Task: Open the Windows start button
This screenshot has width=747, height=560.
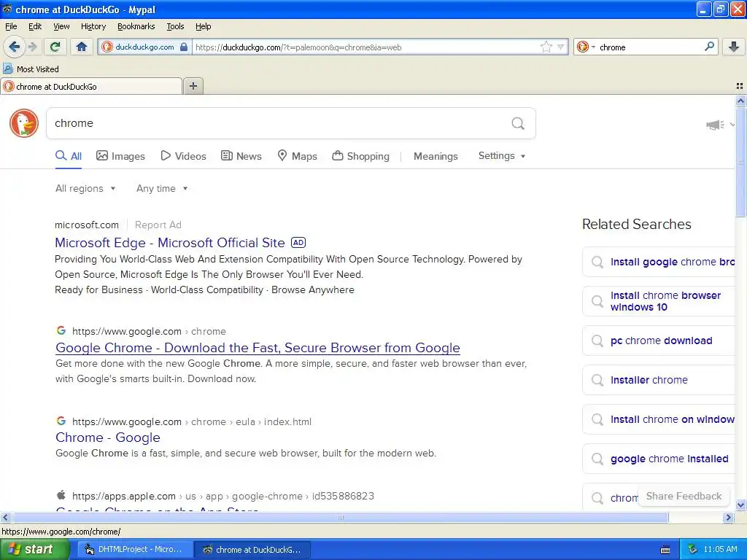Action: (35, 549)
